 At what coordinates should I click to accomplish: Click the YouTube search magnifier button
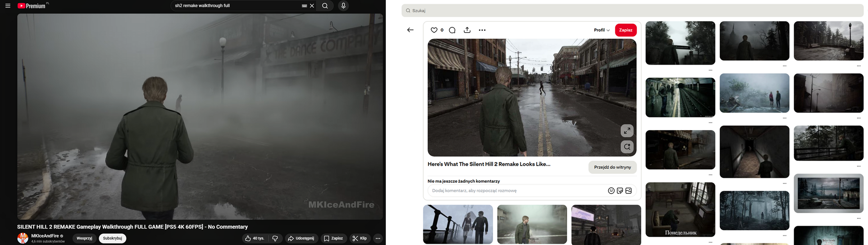pos(325,6)
